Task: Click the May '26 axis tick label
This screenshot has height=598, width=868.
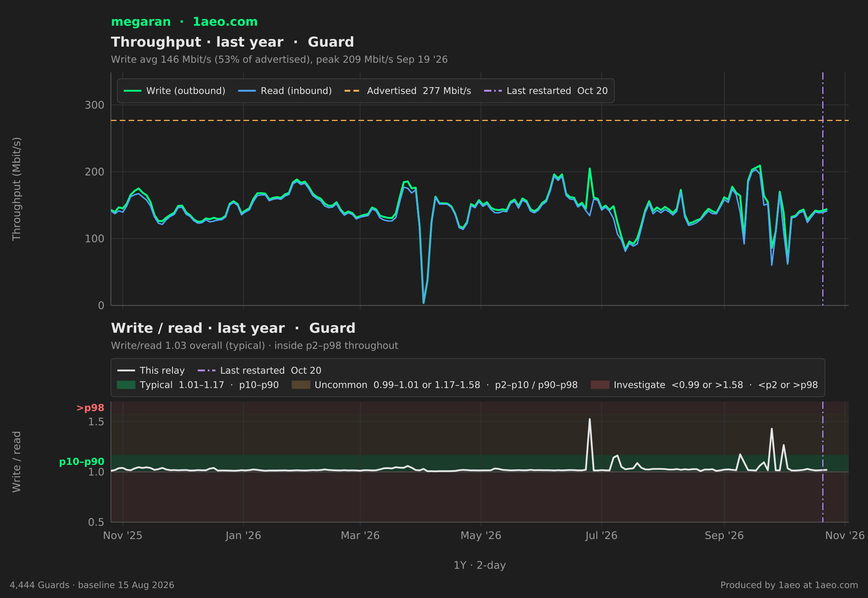Action: tap(481, 536)
